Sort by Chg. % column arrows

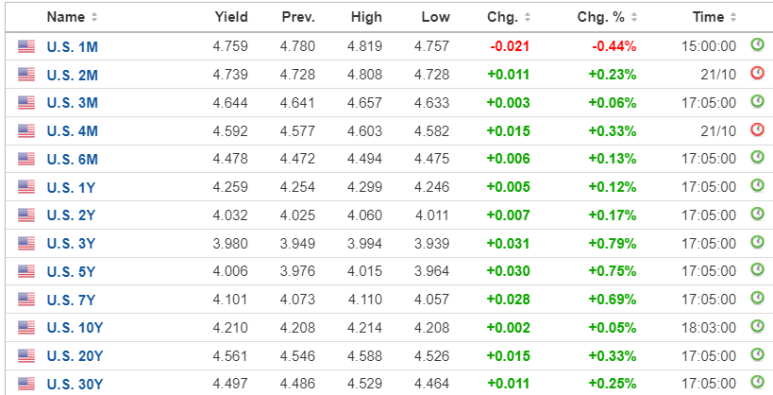point(634,17)
